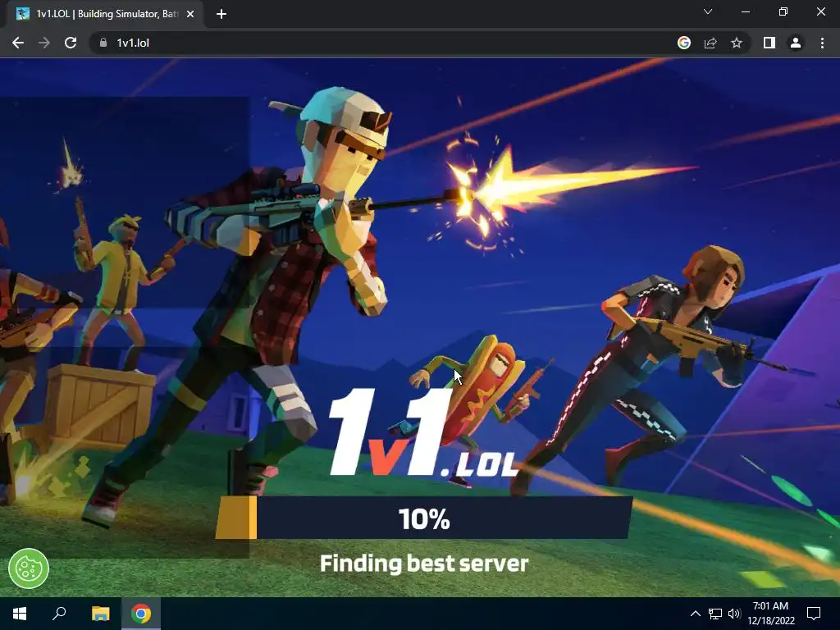Open File Explorer from taskbar

[x=100, y=614]
